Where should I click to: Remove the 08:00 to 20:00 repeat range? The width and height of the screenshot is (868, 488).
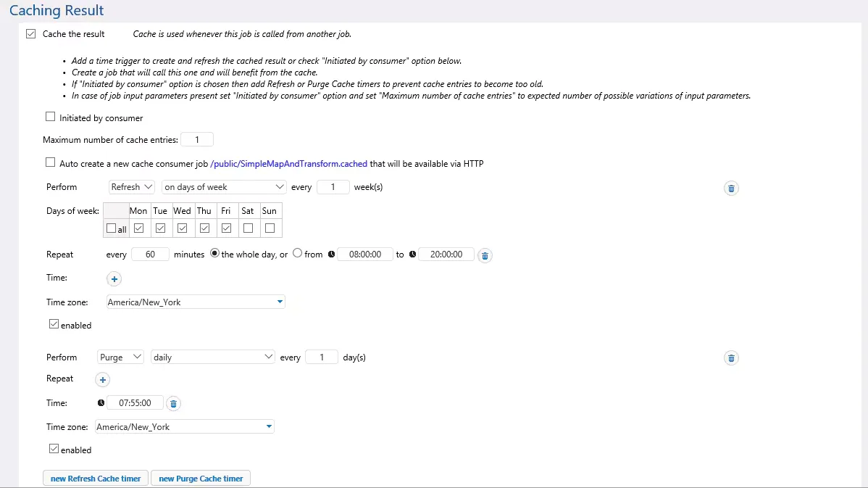pyautogui.click(x=485, y=255)
